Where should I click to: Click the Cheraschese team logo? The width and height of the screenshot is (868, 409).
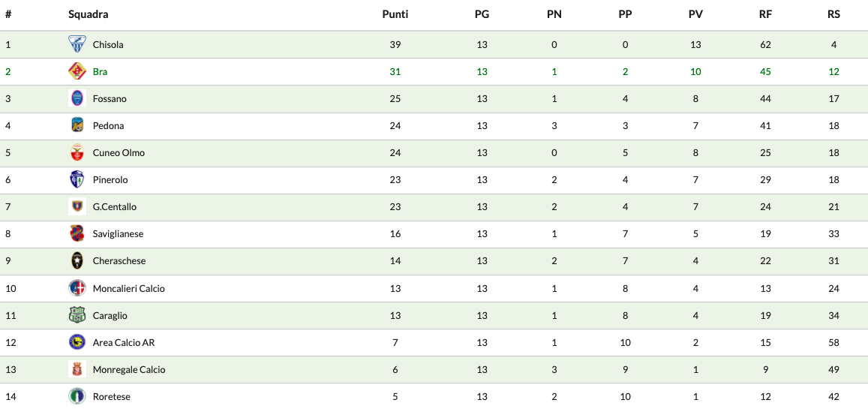[77, 260]
